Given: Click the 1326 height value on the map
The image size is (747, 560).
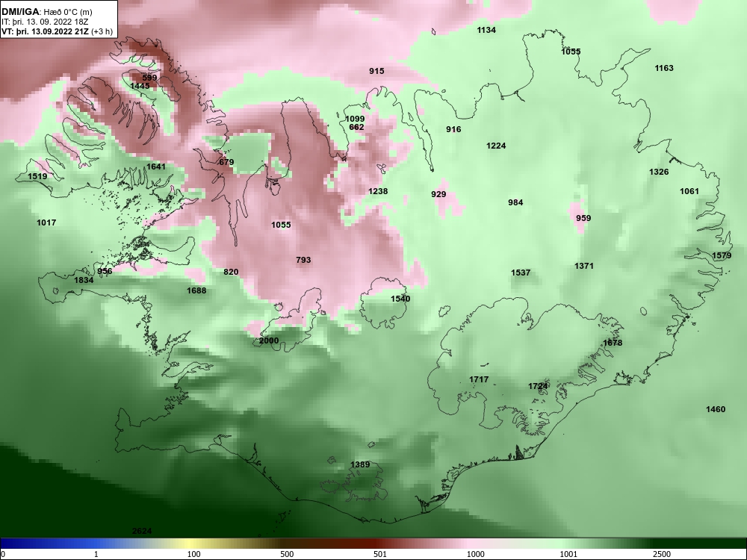Looking at the screenshot, I should (x=659, y=172).
